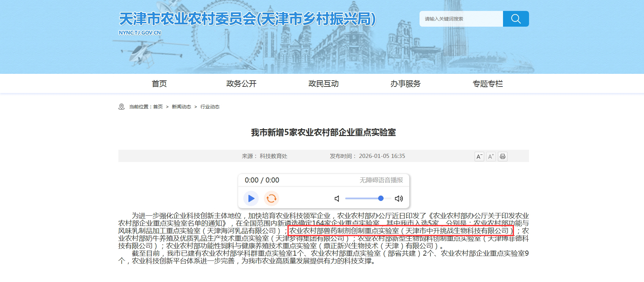Go to the 政民互动 navigation section
This screenshot has height=282, width=644.
point(323,84)
